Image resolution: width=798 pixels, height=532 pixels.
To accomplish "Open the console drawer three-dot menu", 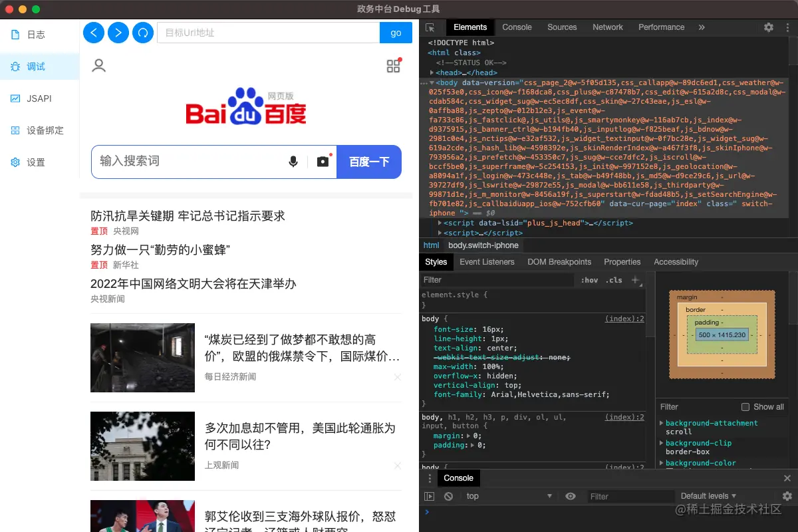I will pyautogui.click(x=430, y=478).
